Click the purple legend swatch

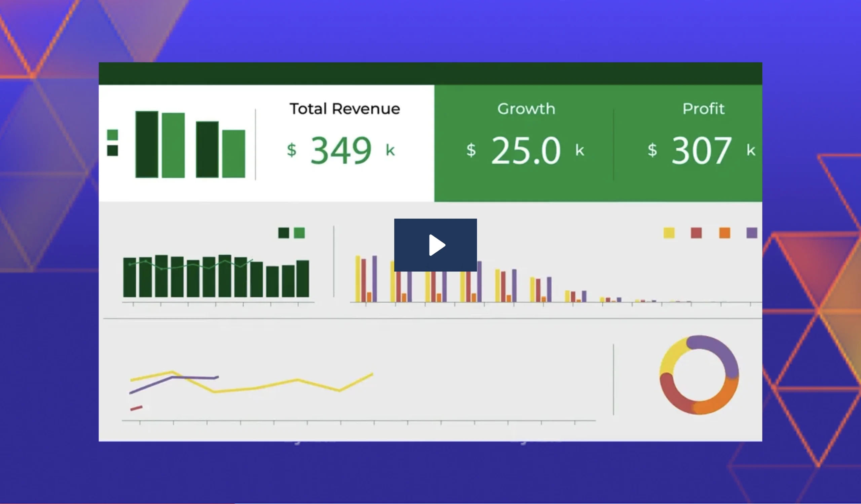click(x=752, y=233)
